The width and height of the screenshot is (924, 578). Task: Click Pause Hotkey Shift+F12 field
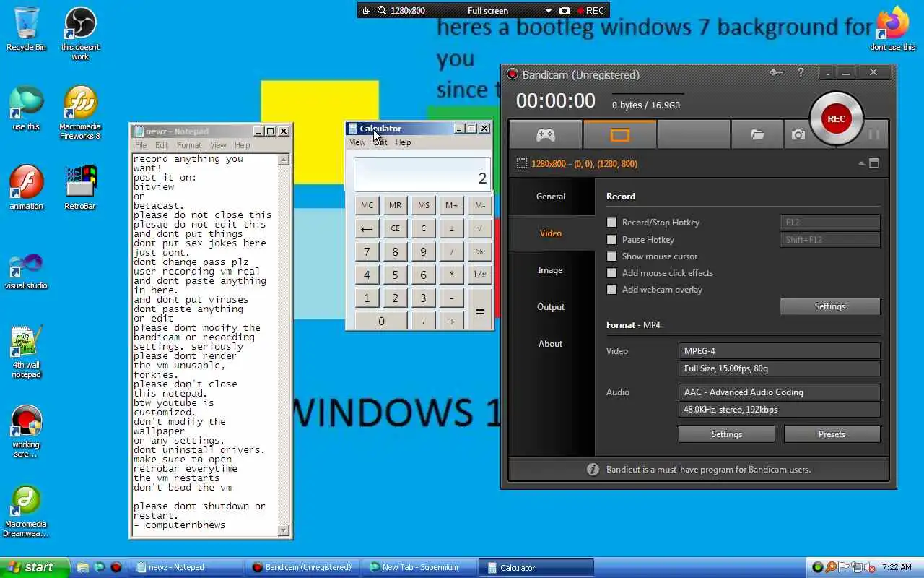(829, 240)
